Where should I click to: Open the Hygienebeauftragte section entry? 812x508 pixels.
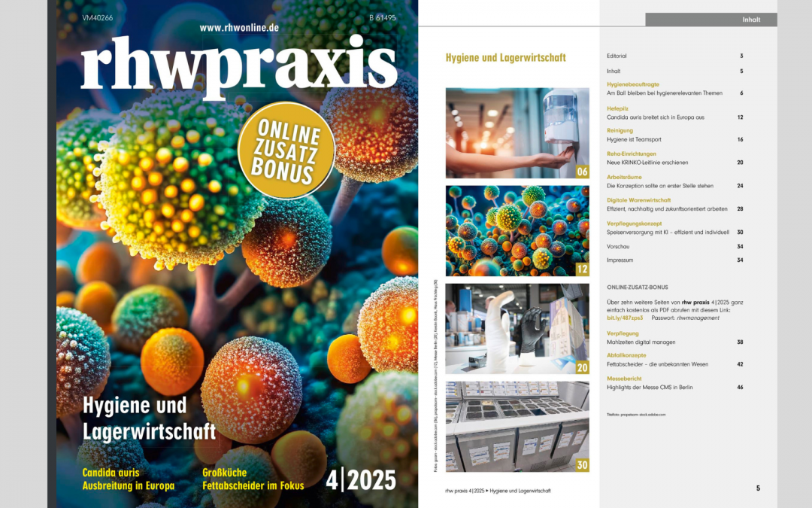[633, 85]
